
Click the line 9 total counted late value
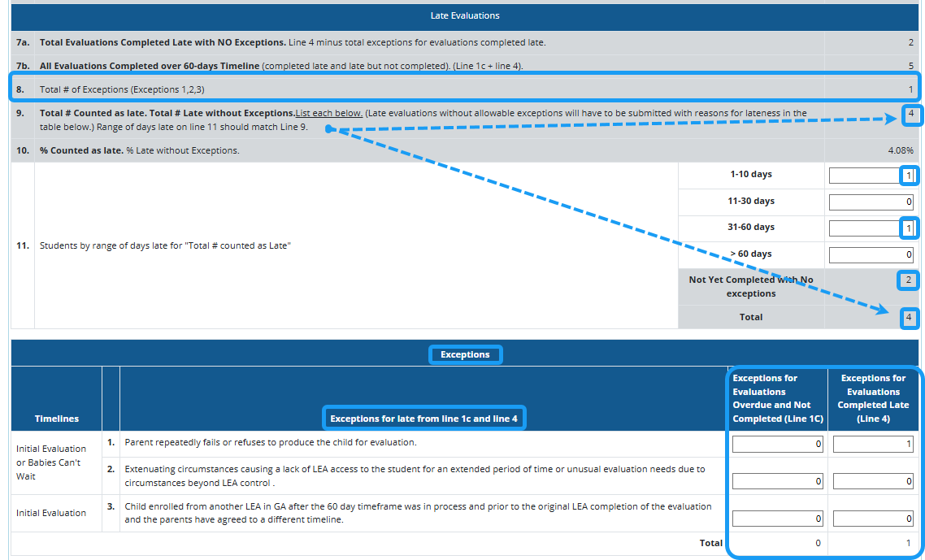pyautogui.click(x=910, y=114)
